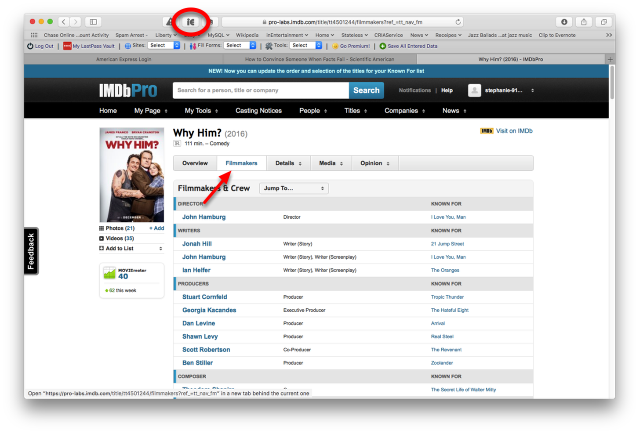The height and width of the screenshot is (434, 640).
Task: Open the Tropic Thunder known-for link
Action: point(447,297)
